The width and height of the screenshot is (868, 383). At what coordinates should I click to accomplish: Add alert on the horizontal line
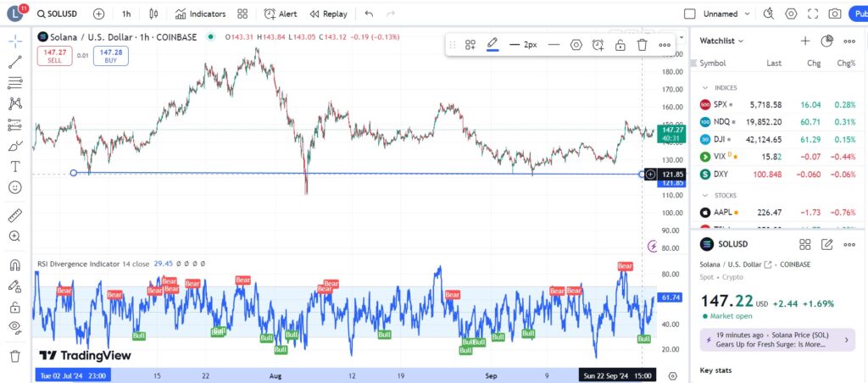[x=598, y=45]
